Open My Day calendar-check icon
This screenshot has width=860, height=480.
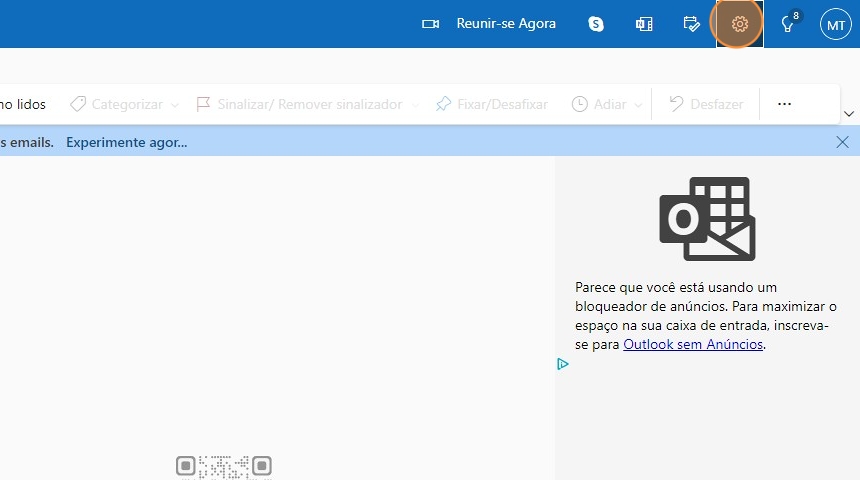[x=691, y=24]
